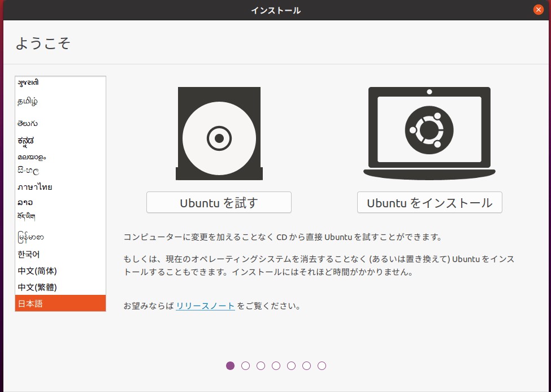Select 中文(简体) language
This screenshot has width=551, height=392.
pos(60,271)
